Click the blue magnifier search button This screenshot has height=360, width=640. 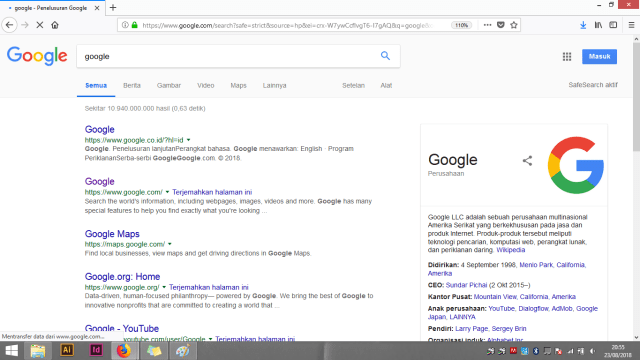click(385, 56)
